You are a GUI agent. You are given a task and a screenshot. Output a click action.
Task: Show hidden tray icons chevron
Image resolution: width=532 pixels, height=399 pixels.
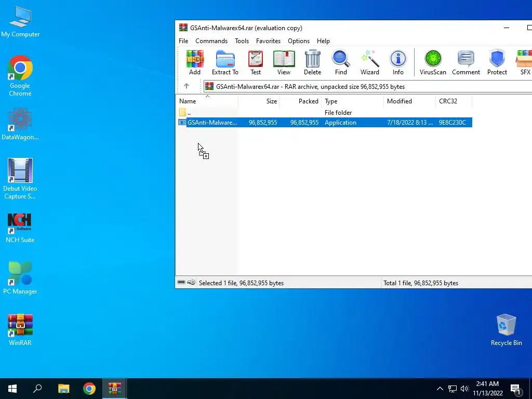(440, 389)
